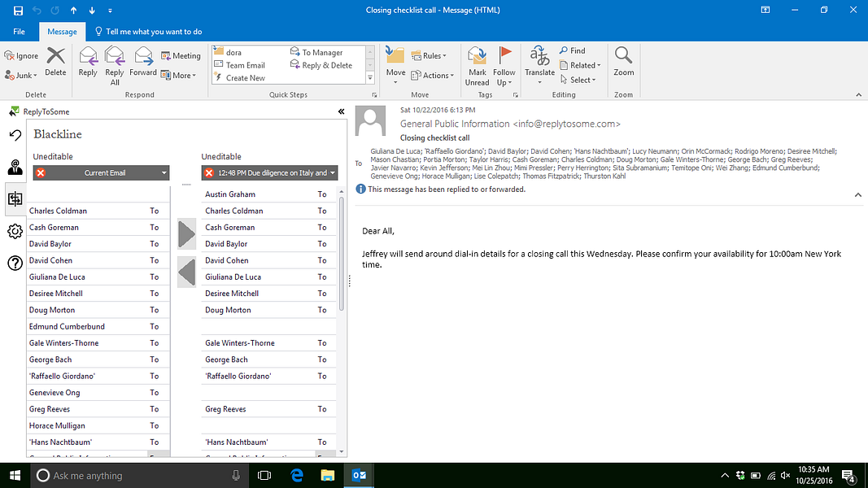This screenshot has height=488, width=868.
Task: Mark the message as Unread
Action: coord(477,66)
